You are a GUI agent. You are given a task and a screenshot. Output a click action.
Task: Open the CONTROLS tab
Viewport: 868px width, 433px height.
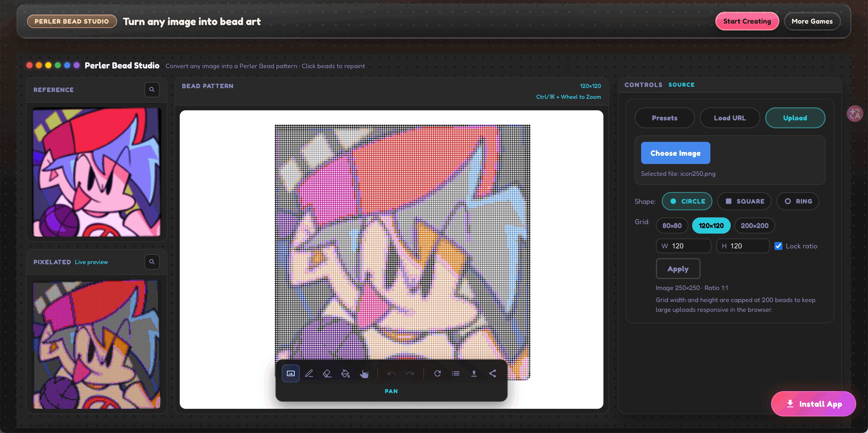(x=643, y=85)
